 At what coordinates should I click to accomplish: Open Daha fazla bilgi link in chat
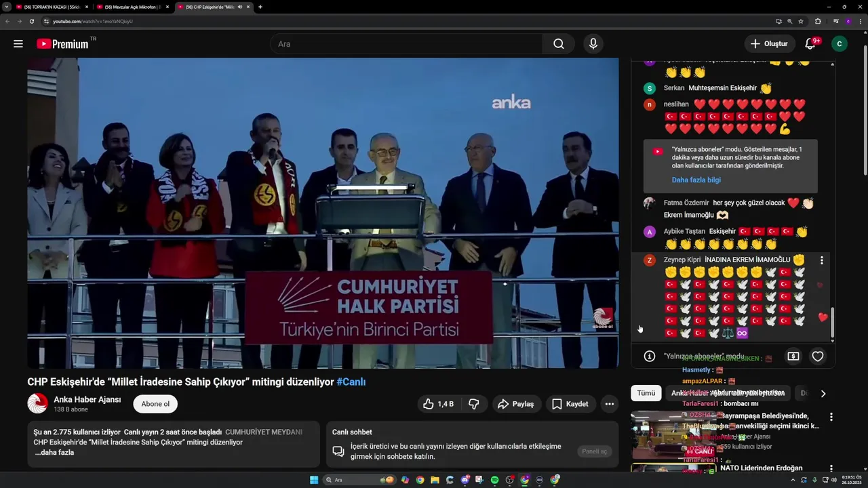(x=696, y=180)
